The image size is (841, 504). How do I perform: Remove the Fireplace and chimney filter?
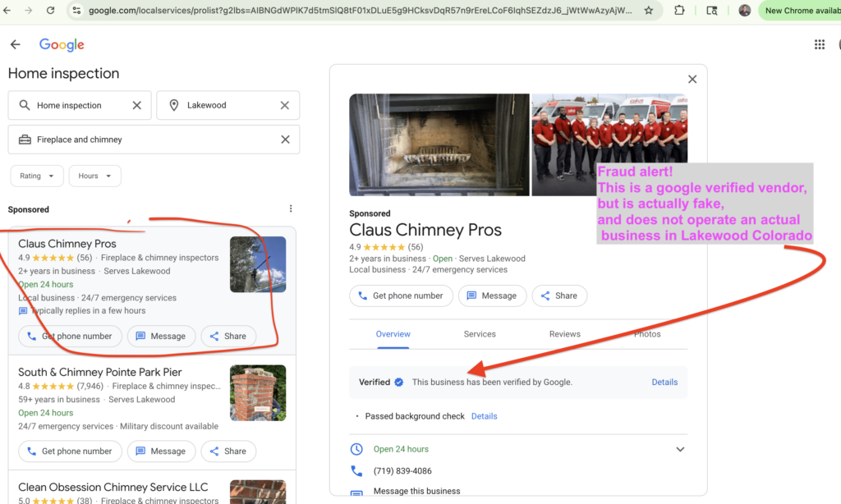pyautogui.click(x=284, y=140)
